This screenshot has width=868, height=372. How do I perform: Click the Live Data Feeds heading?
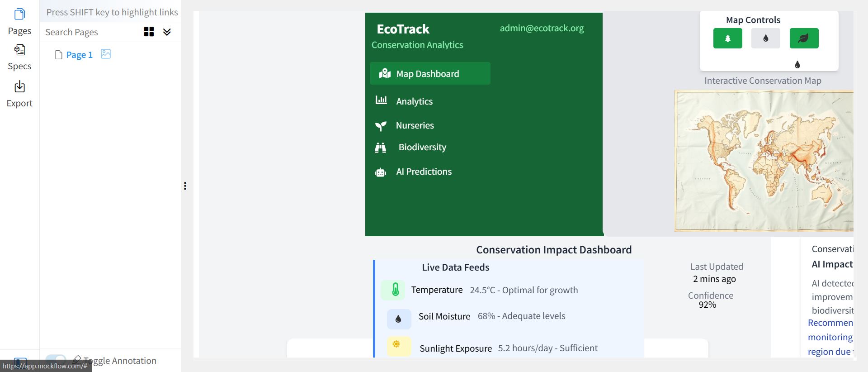pos(455,267)
